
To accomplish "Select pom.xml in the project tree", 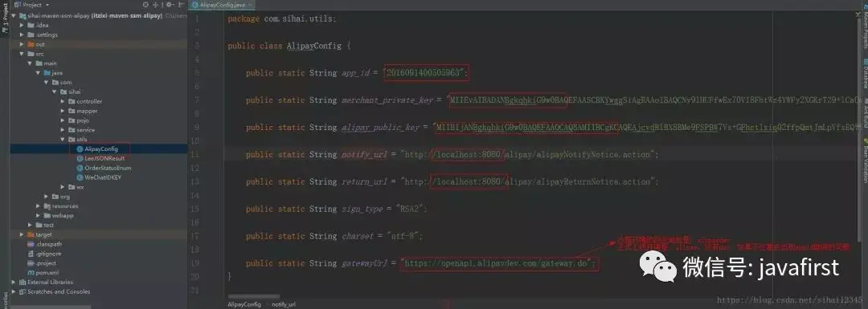I will [x=47, y=273].
